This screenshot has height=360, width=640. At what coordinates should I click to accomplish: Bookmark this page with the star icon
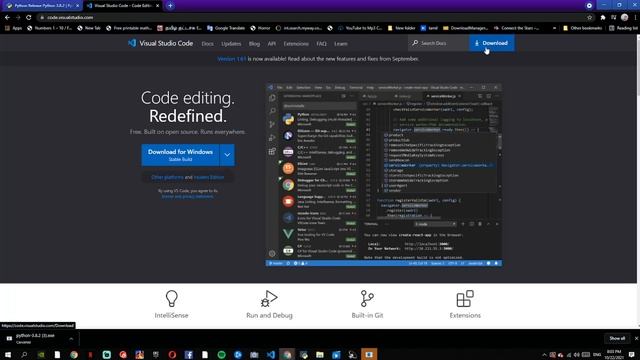click(589, 18)
